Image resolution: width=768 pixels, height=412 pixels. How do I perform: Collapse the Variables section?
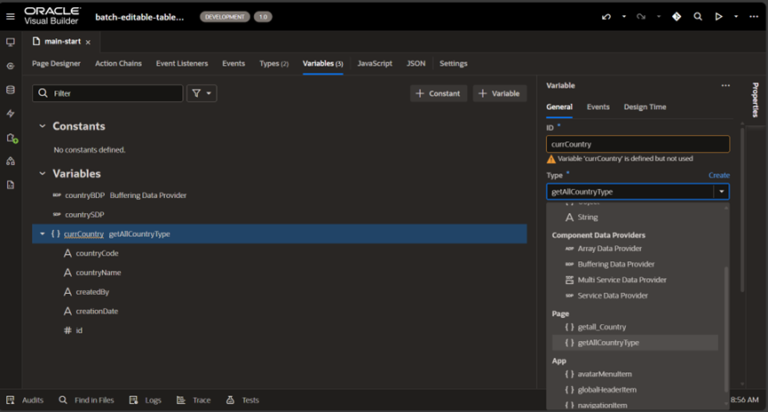point(42,174)
